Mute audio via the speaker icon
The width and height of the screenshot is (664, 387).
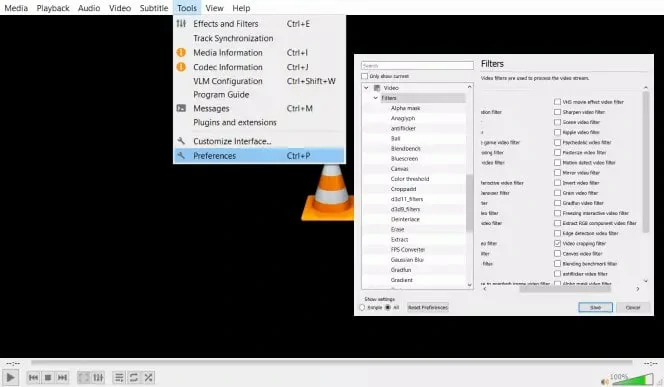coord(604,381)
